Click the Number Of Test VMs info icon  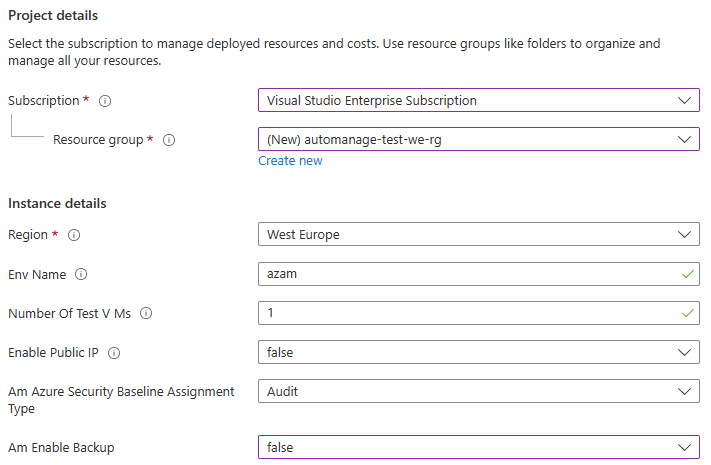[x=146, y=313]
